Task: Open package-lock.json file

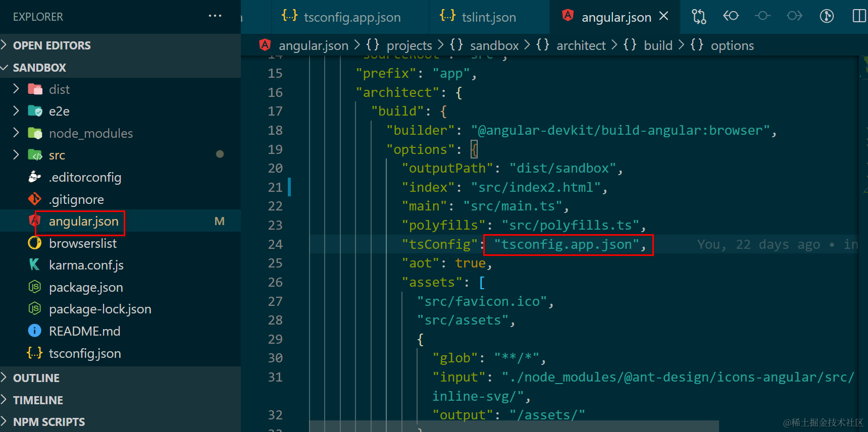Action: click(120, 309)
